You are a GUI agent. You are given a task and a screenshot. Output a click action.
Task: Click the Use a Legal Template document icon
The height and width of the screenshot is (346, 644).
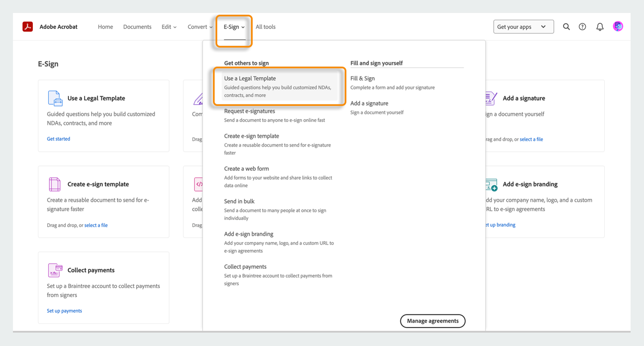point(54,98)
